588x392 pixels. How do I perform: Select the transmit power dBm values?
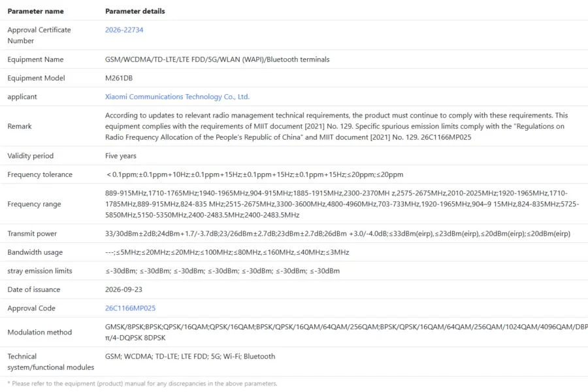click(x=338, y=234)
